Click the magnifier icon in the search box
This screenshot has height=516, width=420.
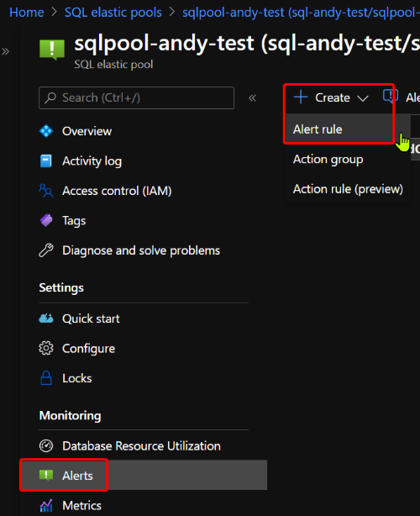click(50, 97)
